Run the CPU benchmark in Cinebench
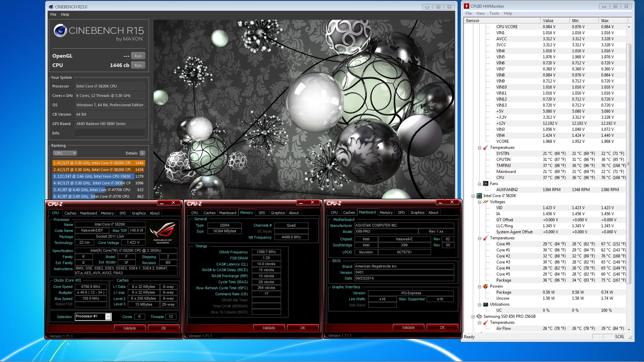 tap(138, 65)
